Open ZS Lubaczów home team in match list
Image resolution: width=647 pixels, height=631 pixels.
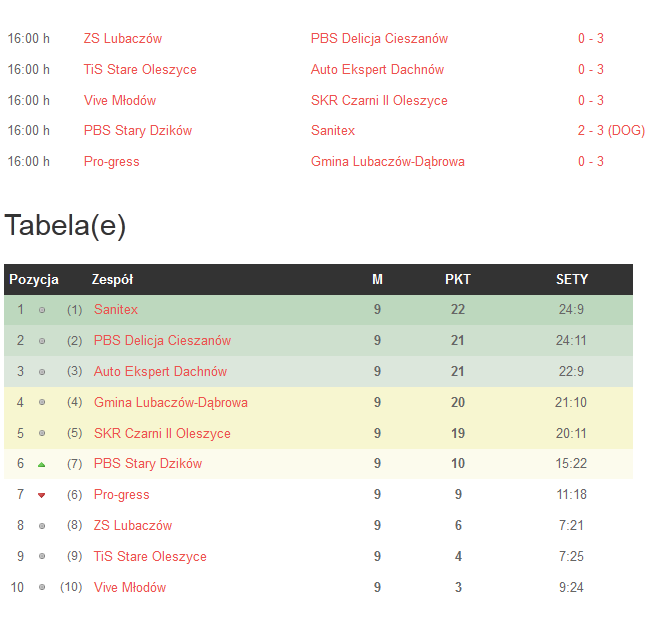point(123,39)
